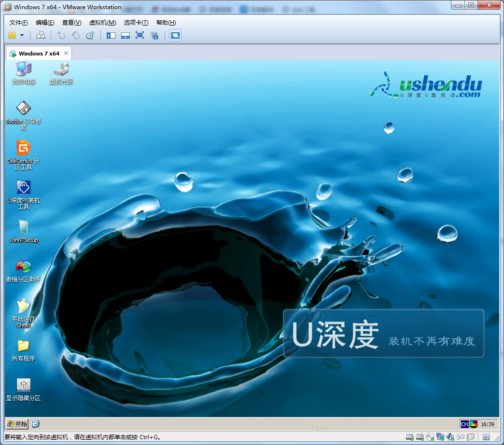
Task: Open the 开始 start menu
Action: (17, 424)
